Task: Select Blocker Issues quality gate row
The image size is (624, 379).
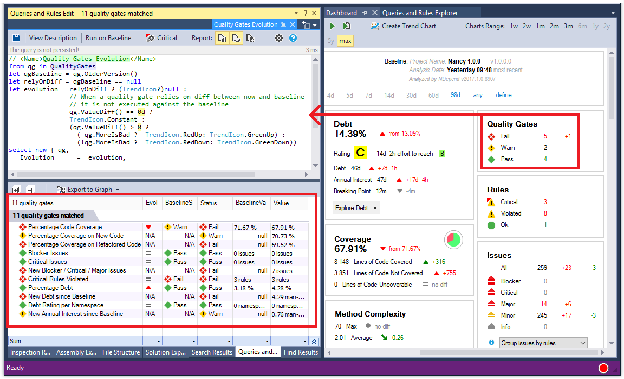Action: click(x=159, y=253)
